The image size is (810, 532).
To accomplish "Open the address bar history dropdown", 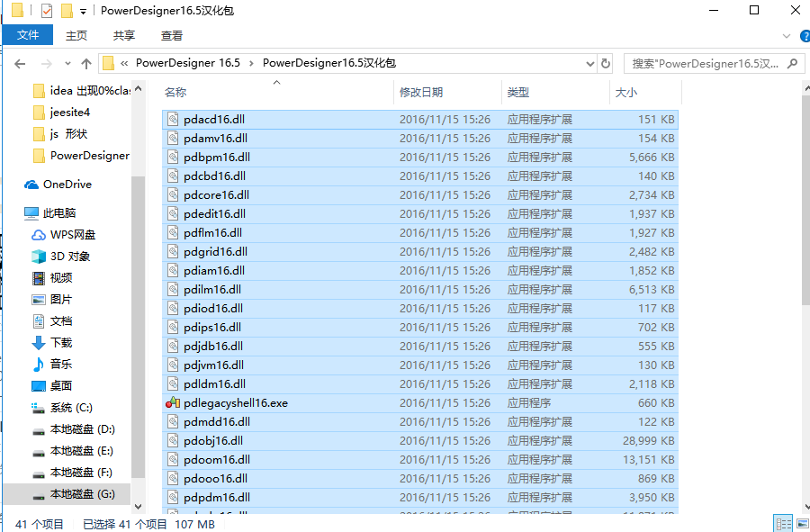I will (x=590, y=64).
